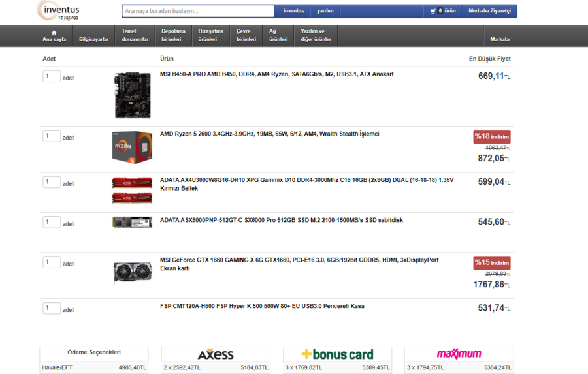This screenshot has width=588, height=374.
Task: Open Temel donanımlar category
Action: click(135, 35)
